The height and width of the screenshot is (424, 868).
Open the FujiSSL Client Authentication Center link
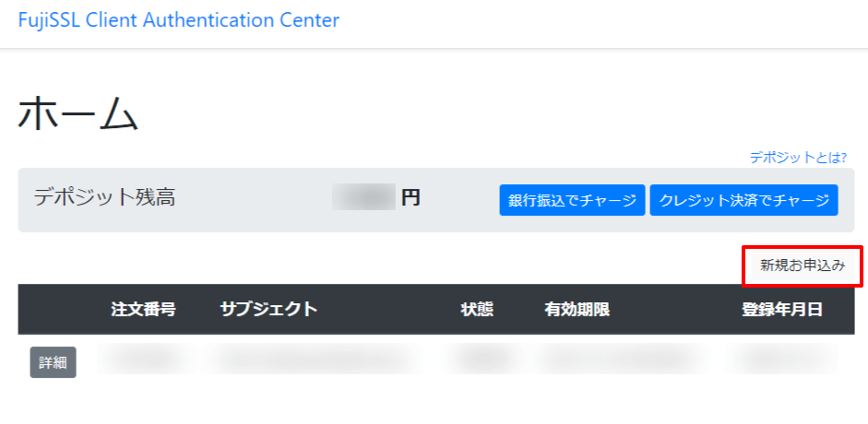tap(178, 20)
